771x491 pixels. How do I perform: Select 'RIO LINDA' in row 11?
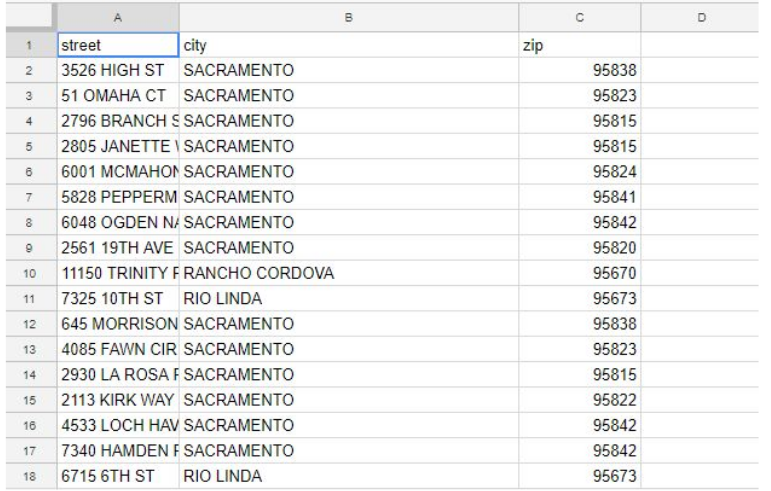(349, 299)
